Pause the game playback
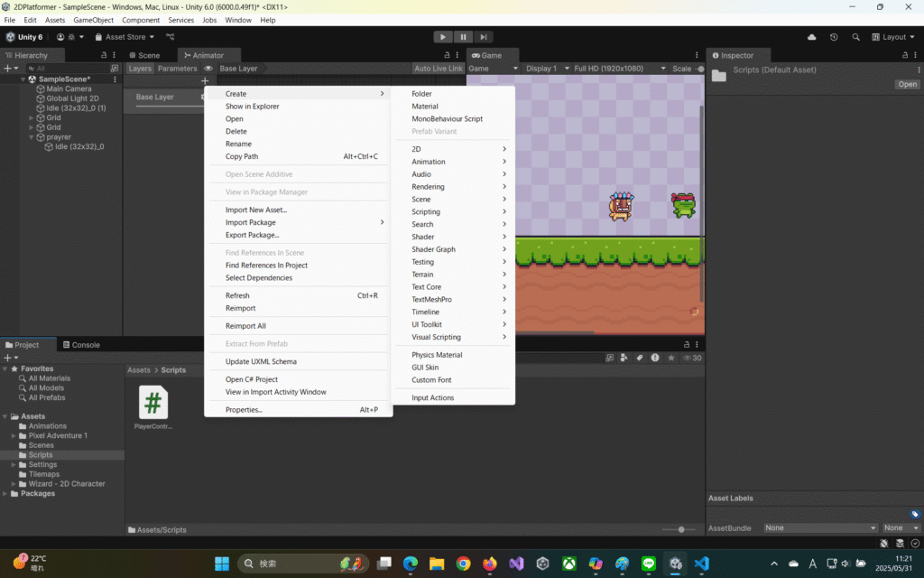This screenshot has width=924, height=578. pos(463,36)
